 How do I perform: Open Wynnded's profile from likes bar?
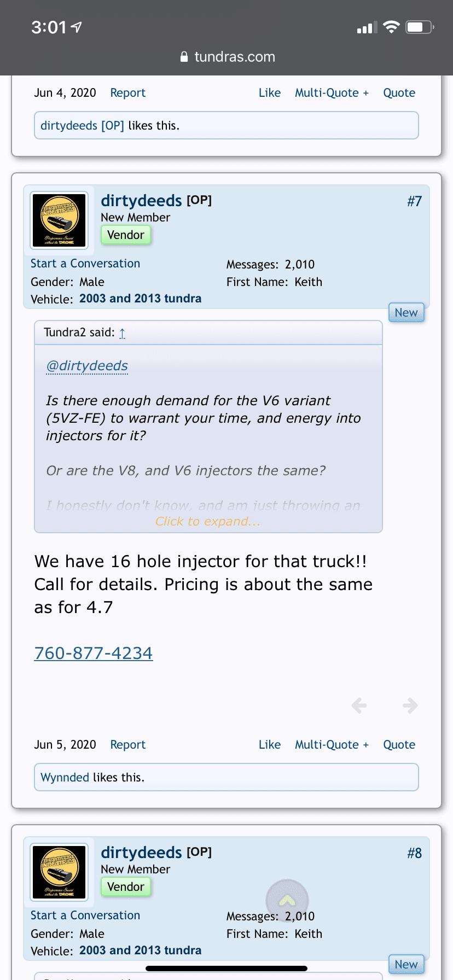(x=65, y=778)
